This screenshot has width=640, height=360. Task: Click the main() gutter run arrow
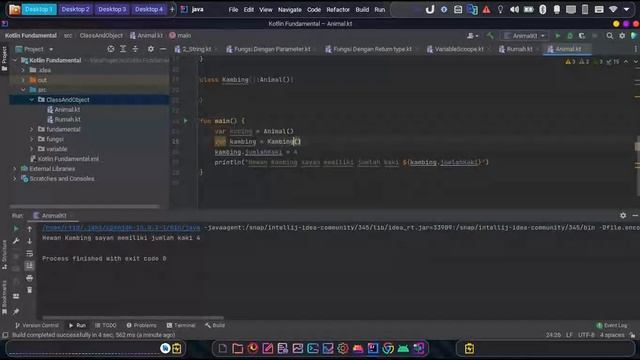[x=185, y=121]
